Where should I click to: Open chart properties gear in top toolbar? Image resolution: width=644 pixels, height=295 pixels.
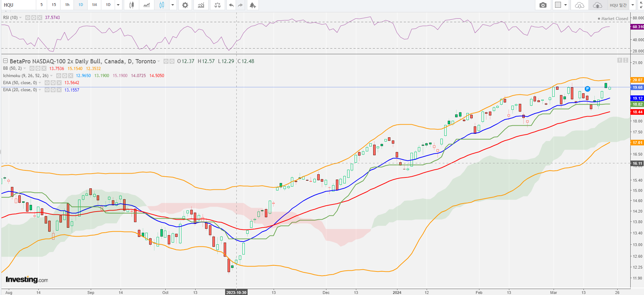point(185,5)
